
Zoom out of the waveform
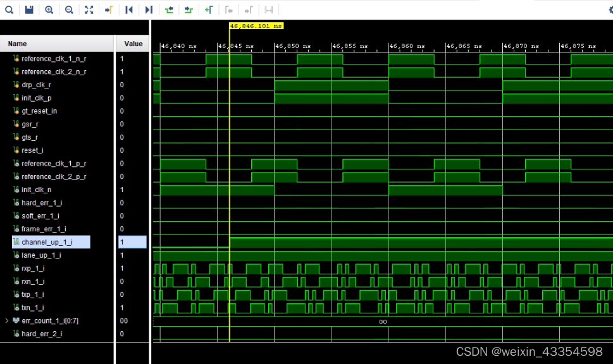point(68,9)
